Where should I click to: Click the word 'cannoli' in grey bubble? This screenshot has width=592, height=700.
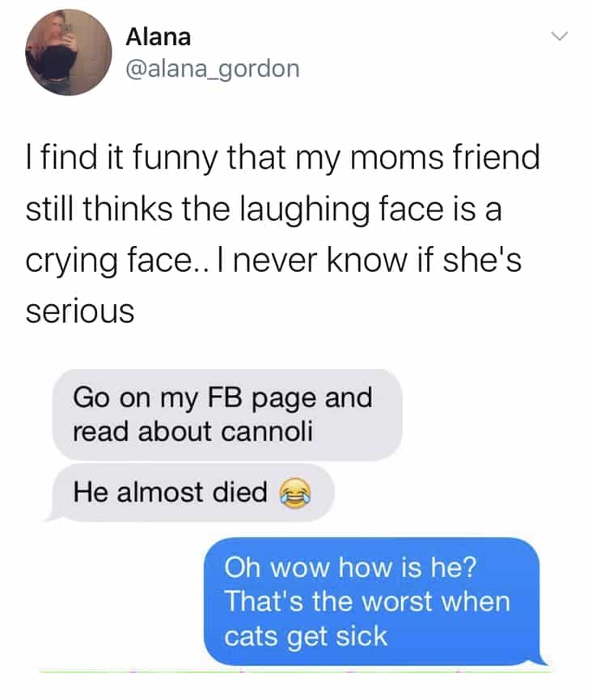pyautogui.click(x=267, y=431)
